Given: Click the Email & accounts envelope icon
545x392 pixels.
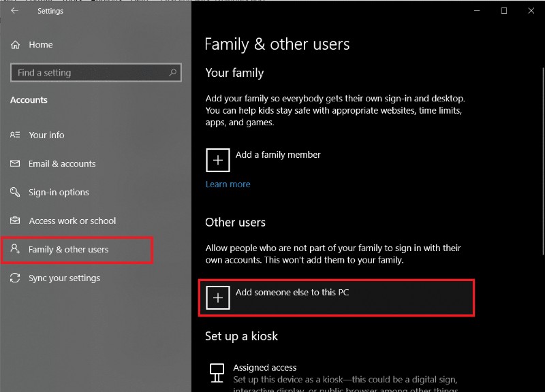Looking at the screenshot, I should [x=15, y=163].
